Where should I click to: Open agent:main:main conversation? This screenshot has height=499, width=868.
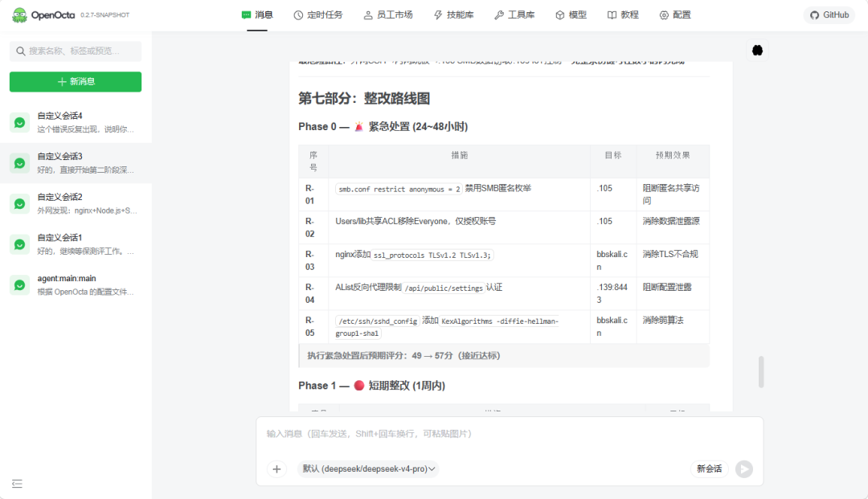76,285
